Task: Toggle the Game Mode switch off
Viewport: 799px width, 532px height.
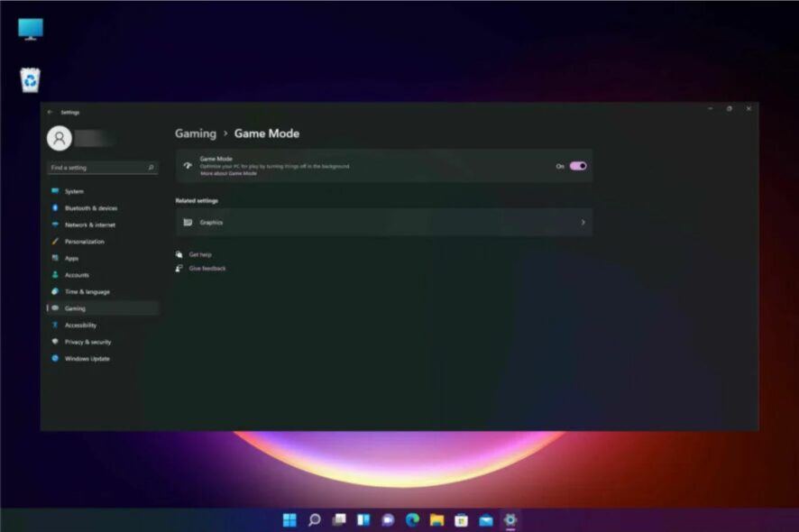Action: pyautogui.click(x=578, y=166)
